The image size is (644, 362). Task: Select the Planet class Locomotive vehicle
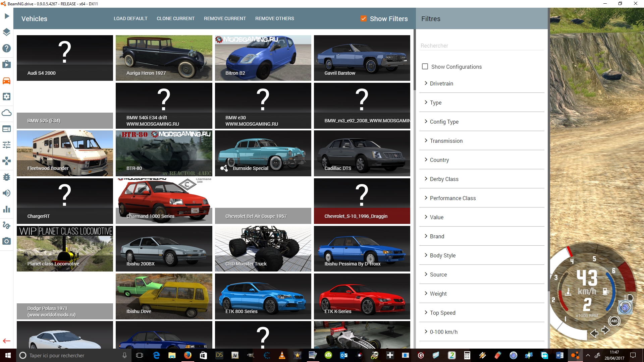pyautogui.click(x=65, y=248)
